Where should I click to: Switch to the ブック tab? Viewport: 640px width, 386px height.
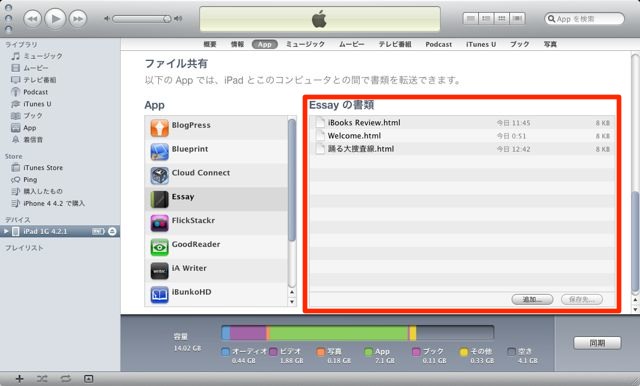(x=520, y=44)
